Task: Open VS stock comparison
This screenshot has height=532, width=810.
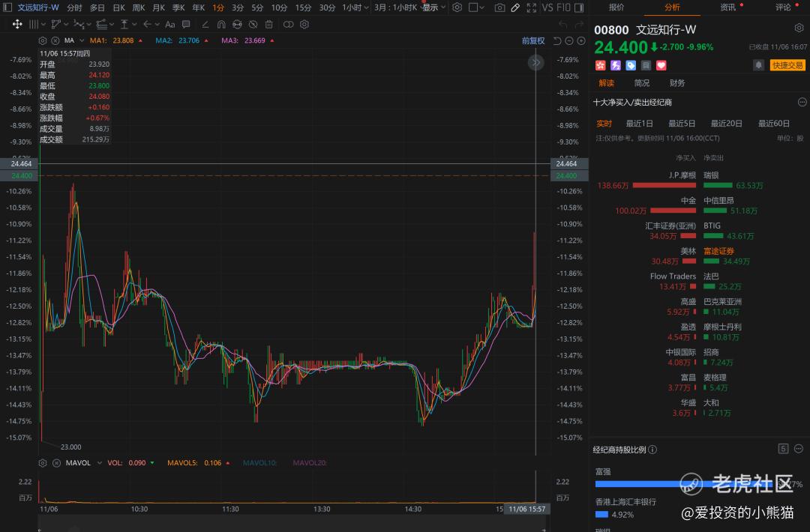Action: 547,7
